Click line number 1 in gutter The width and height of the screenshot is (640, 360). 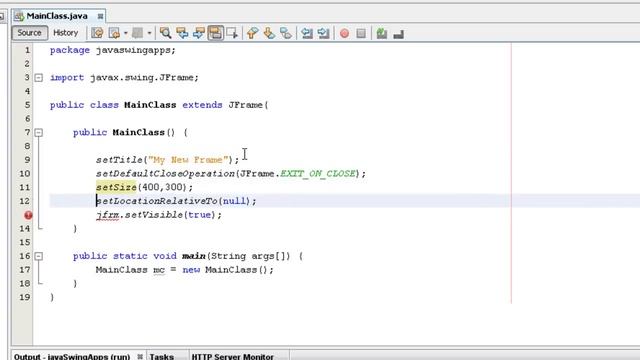(27, 50)
